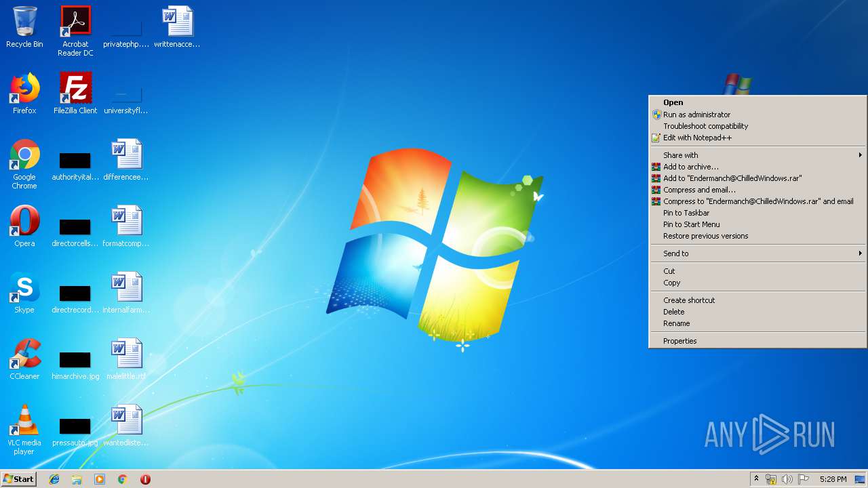The image size is (868, 488).
Task: Choose Compress to ChilledWindows.rar and email
Action: pyautogui.click(x=757, y=201)
